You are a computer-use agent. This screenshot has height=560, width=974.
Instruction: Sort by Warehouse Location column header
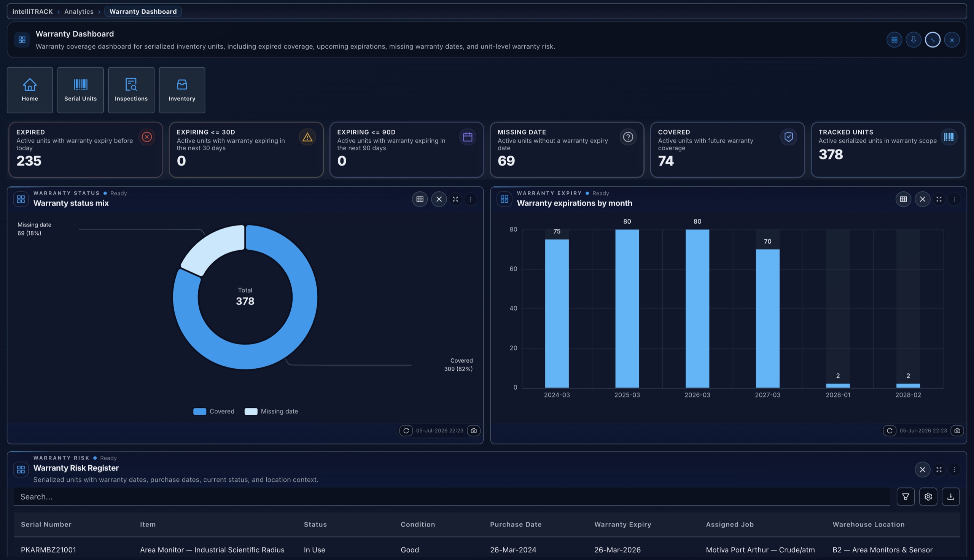pos(869,525)
